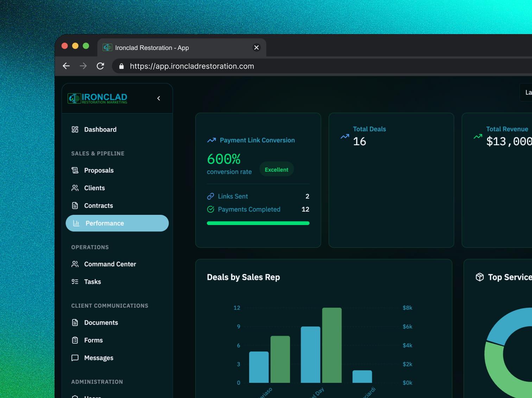The height and width of the screenshot is (398, 532).
Task: Click the Total Revenue green trend icon
Action: (478, 136)
